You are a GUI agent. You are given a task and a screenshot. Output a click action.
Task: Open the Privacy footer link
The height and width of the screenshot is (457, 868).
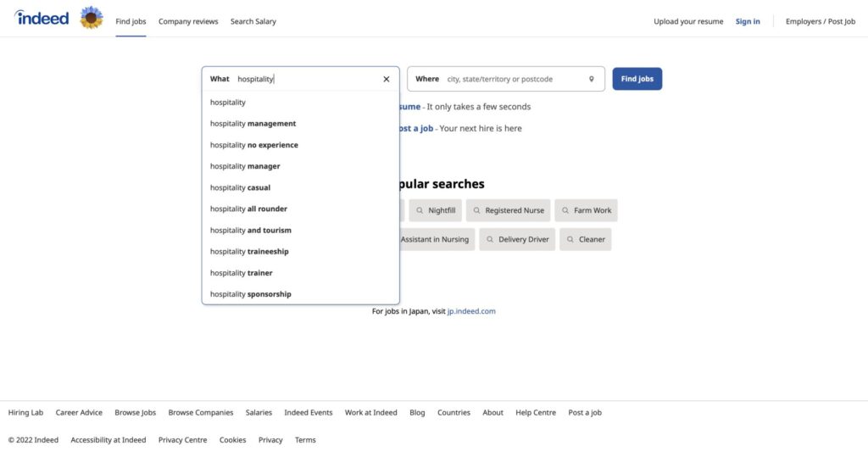[270, 440]
